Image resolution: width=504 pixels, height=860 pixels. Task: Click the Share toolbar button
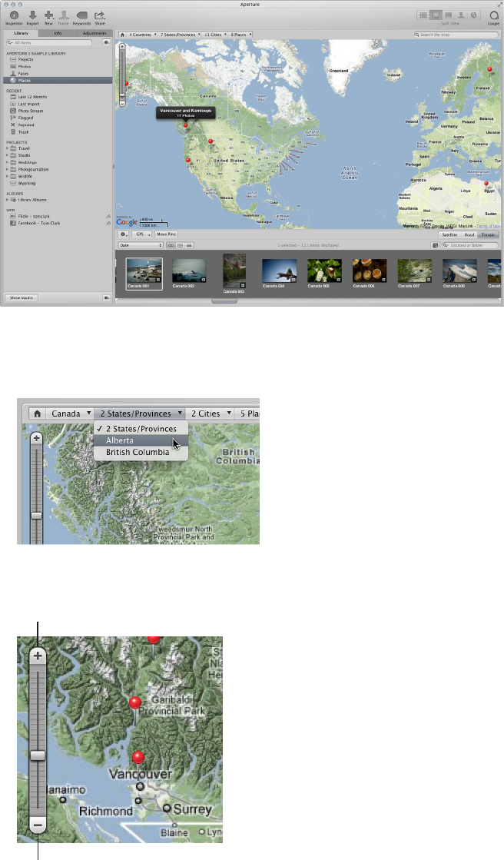point(100,18)
